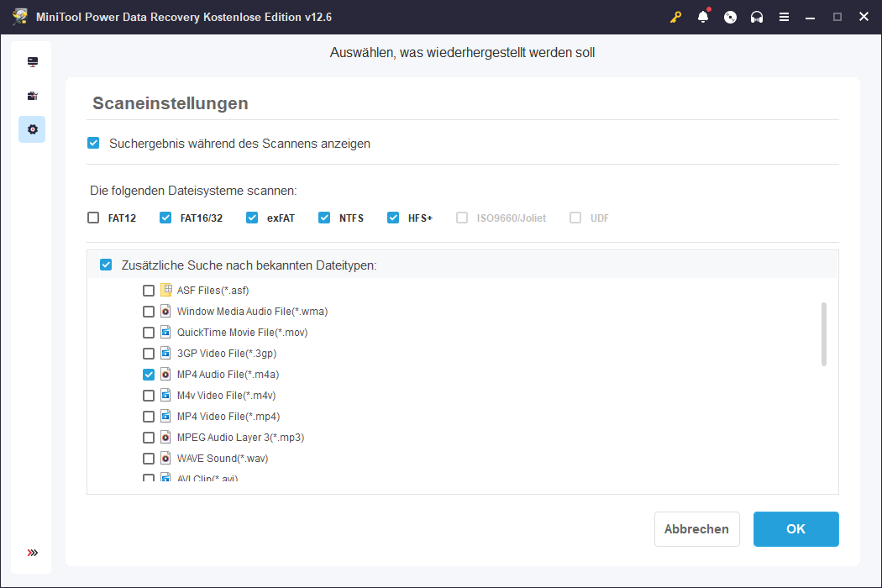
Task: Uncheck the NTFS checkbox
Action: pos(324,218)
